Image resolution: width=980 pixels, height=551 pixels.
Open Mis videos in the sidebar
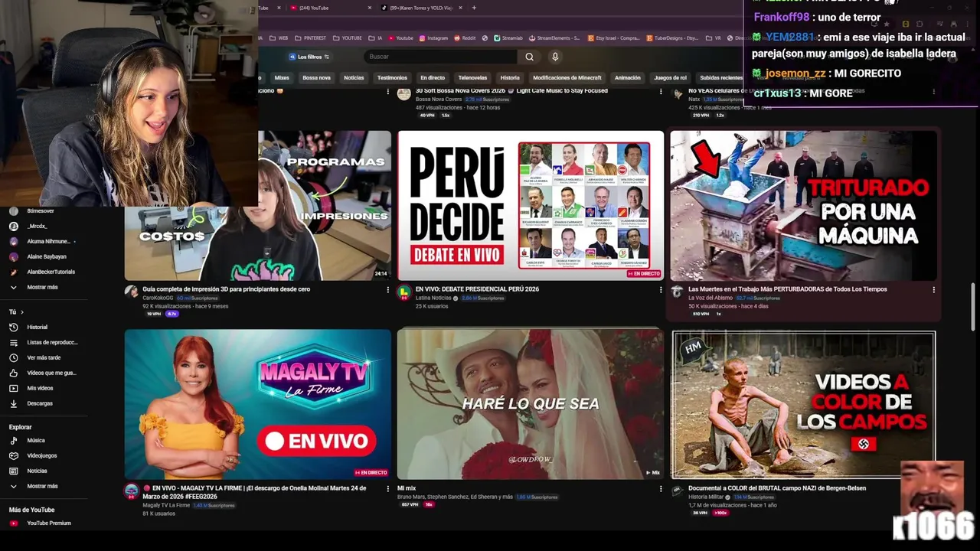coord(31,388)
